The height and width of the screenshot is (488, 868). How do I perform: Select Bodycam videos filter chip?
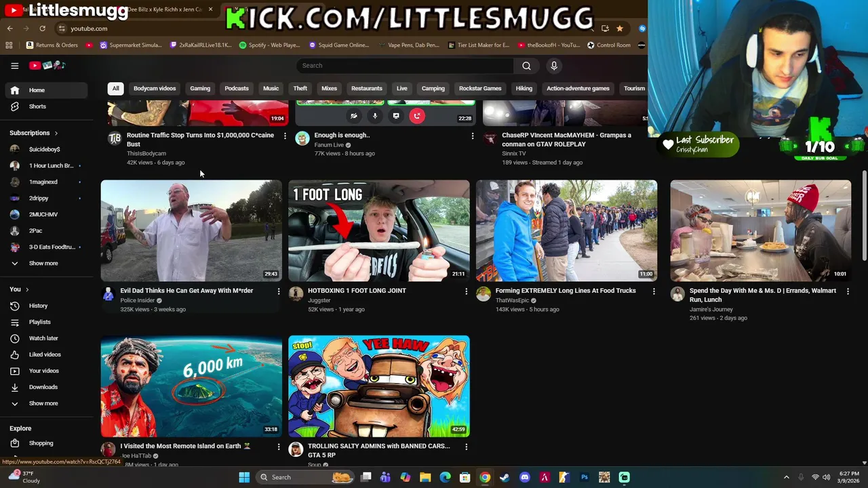tap(155, 89)
